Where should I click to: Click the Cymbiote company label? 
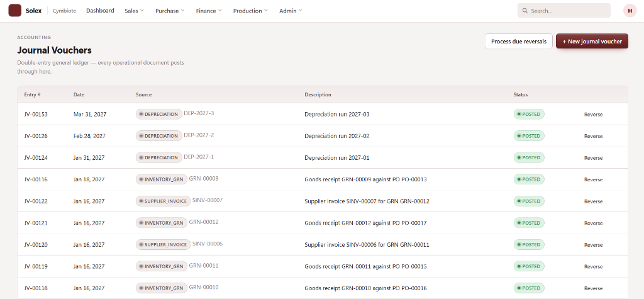pyautogui.click(x=64, y=11)
